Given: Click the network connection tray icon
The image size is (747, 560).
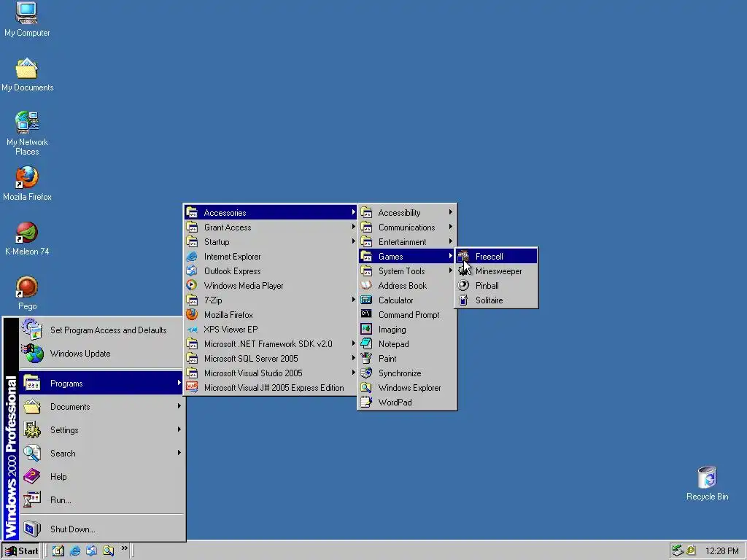Looking at the screenshot, I should pos(677,551).
